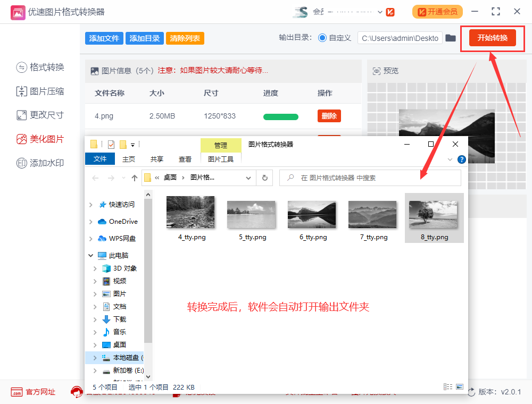Go up one folder level in Explorer
Image resolution: width=532 pixels, height=404 pixels.
click(135, 178)
